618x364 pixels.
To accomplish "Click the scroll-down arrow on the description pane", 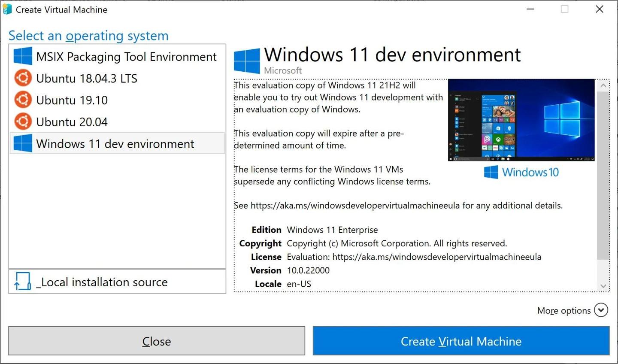I will pos(603,285).
